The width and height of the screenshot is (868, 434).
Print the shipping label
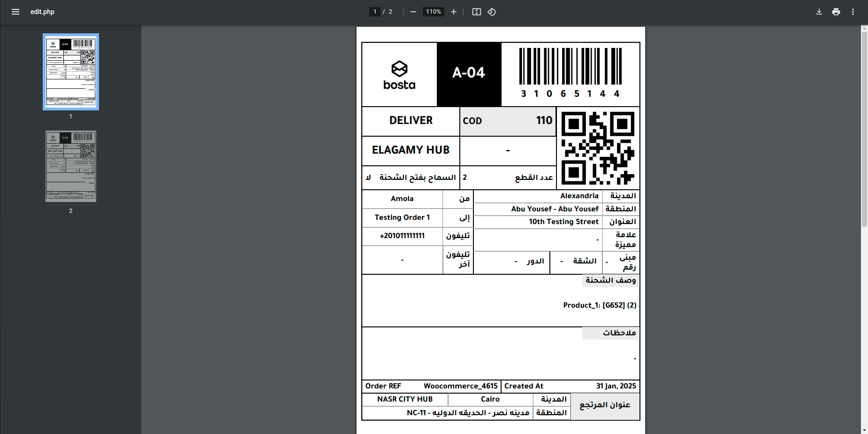[836, 12]
